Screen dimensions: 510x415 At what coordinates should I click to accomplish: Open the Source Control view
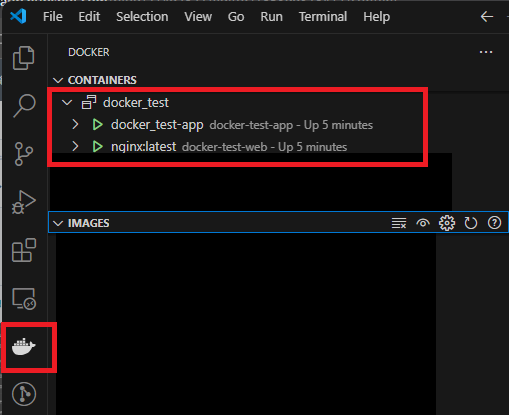click(x=24, y=154)
